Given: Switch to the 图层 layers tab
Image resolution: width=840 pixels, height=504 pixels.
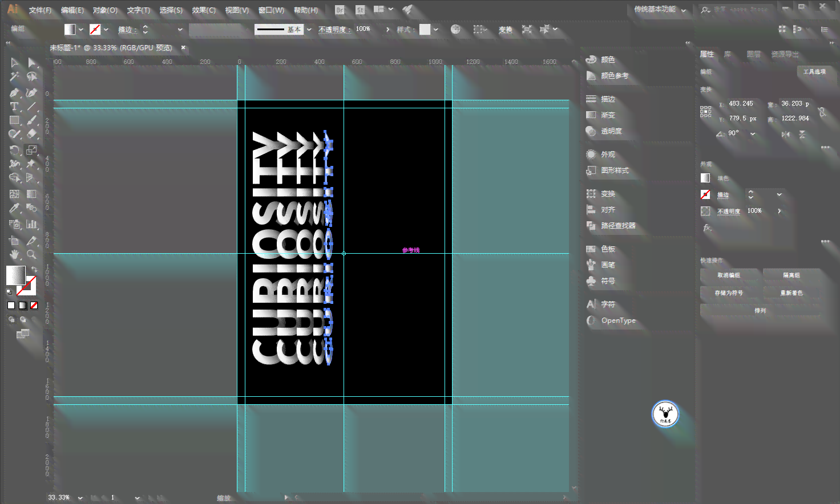Looking at the screenshot, I should (754, 54).
